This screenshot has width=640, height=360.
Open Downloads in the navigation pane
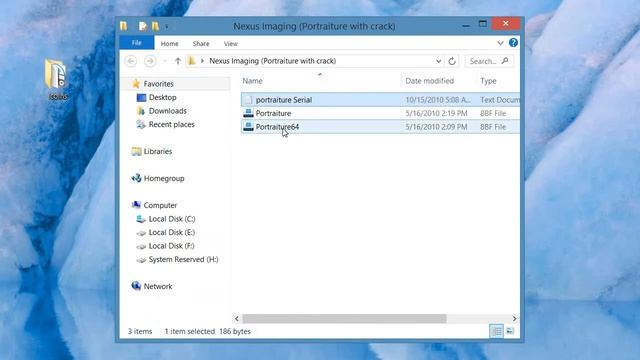pyautogui.click(x=167, y=111)
